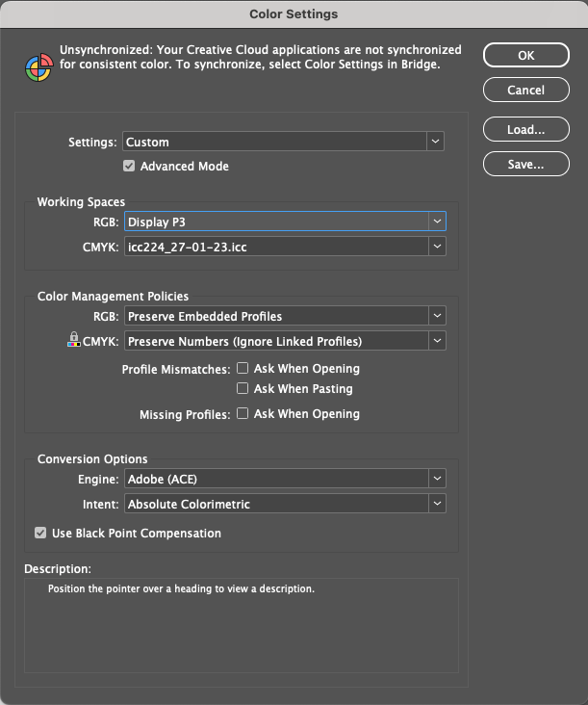Viewport: 588px width, 705px height.
Task: Open the conversion Engine dropdown
Action: tap(285, 479)
